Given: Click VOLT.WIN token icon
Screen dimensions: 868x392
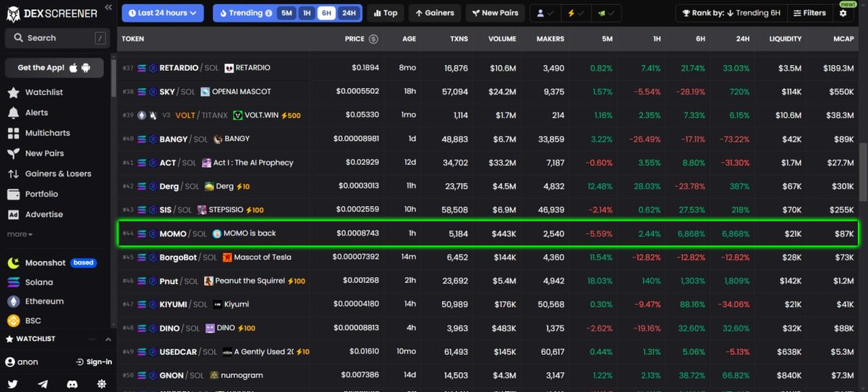Looking at the screenshot, I should click(237, 115).
